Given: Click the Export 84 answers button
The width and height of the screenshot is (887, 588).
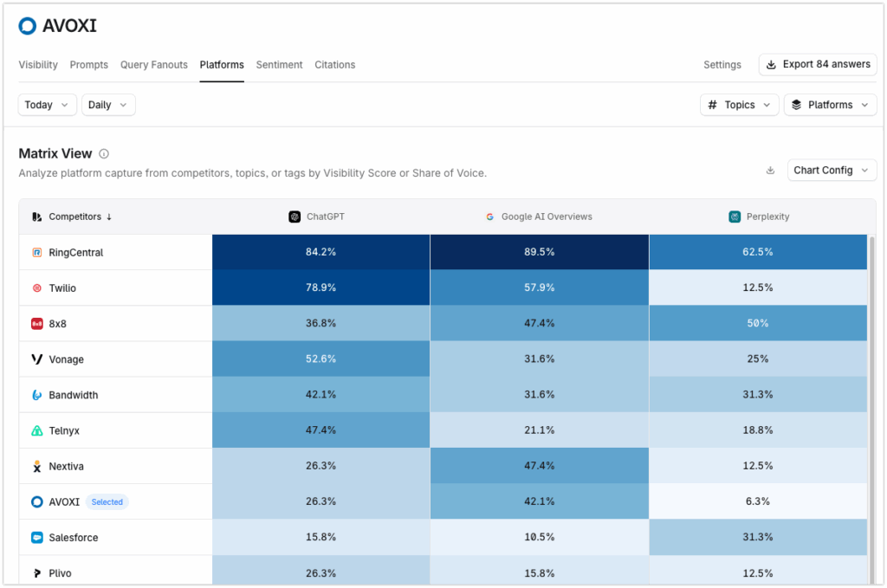Looking at the screenshot, I should click(x=817, y=64).
